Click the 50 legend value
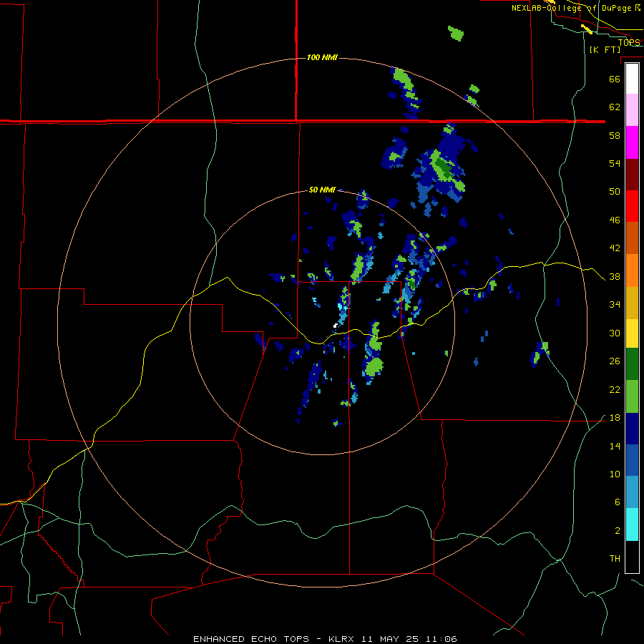644x644 pixels. (x=615, y=192)
